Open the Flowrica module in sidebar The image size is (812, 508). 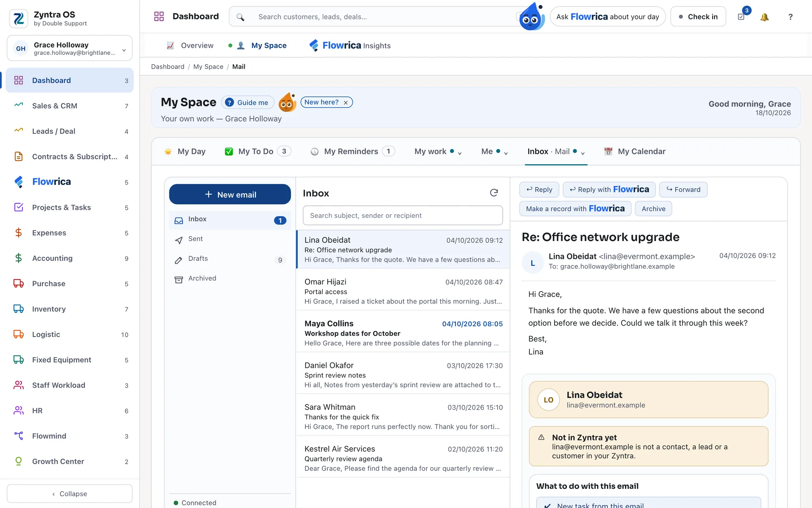pos(69,182)
